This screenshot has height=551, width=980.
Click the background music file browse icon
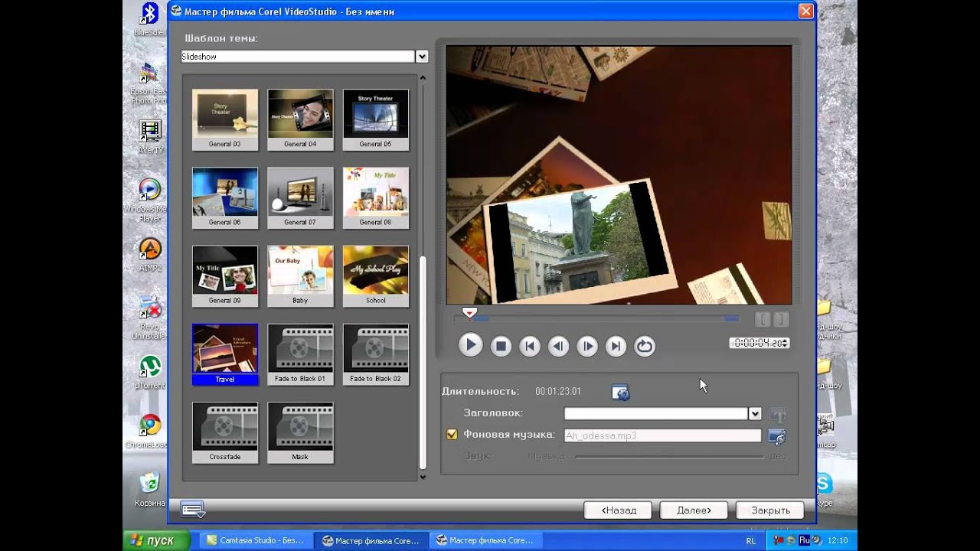click(x=777, y=436)
